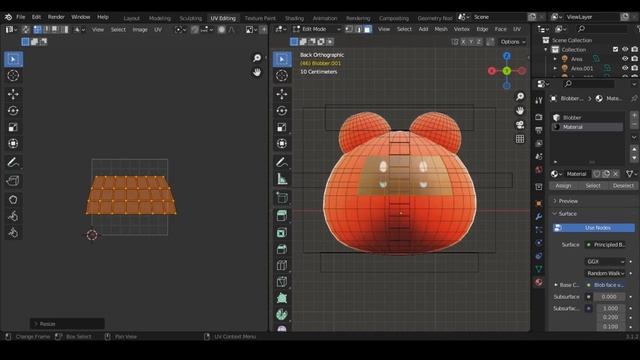This screenshot has height=360, width=640.
Task: Adjust the Subsurface 0.000 value slider
Action: pyautogui.click(x=609, y=297)
